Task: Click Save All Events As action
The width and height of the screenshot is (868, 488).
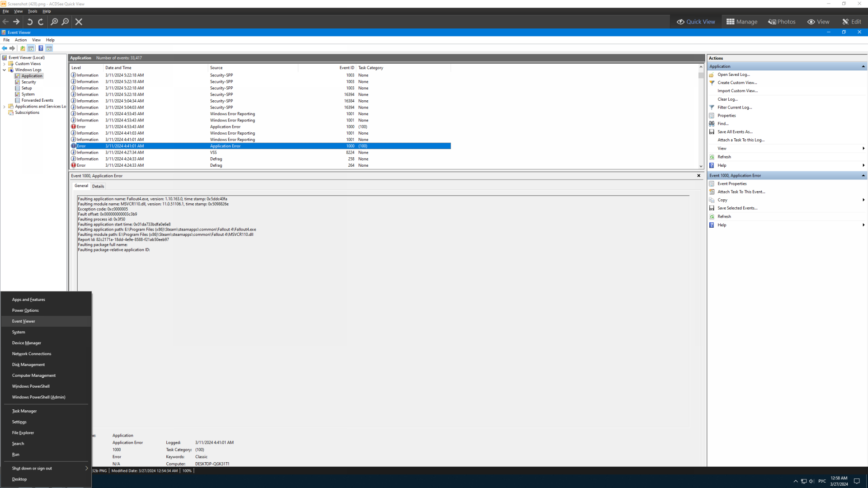Action: click(735, 132)
